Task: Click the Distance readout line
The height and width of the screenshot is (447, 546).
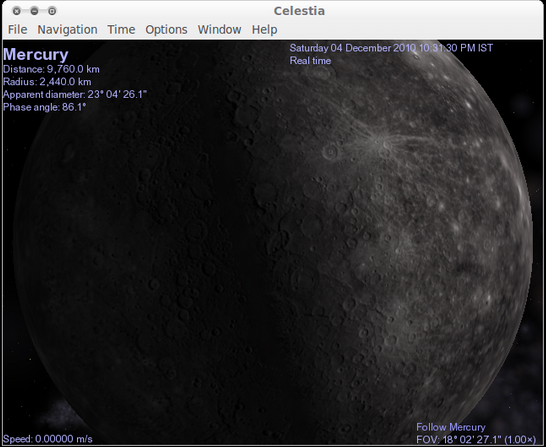Action: 51,69
